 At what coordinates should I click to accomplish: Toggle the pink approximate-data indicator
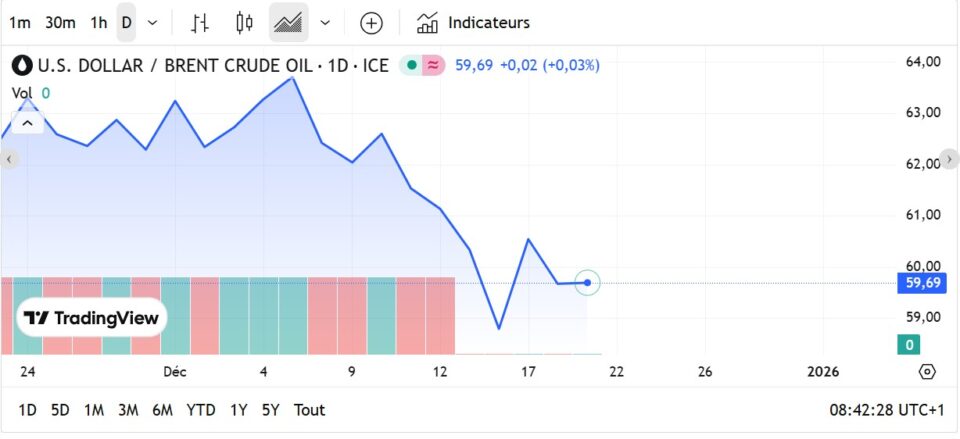[x=434, y=65]
